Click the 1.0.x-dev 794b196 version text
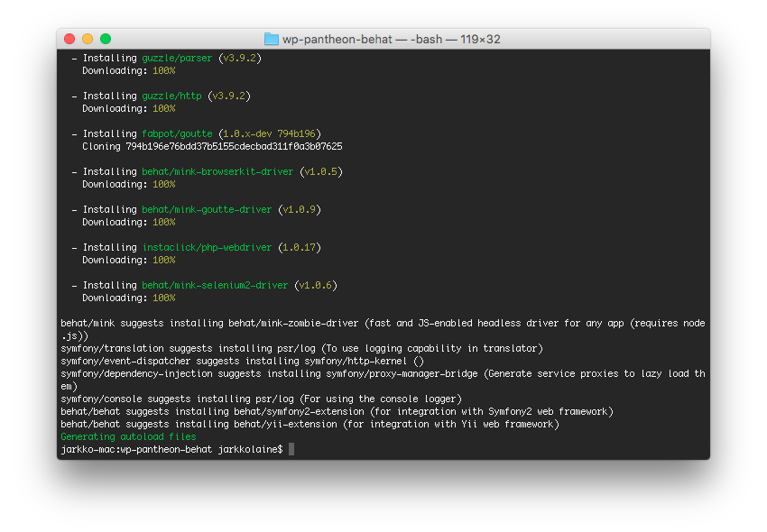The width and height of the screenshot is (767, 532). [x=270, y=133]
